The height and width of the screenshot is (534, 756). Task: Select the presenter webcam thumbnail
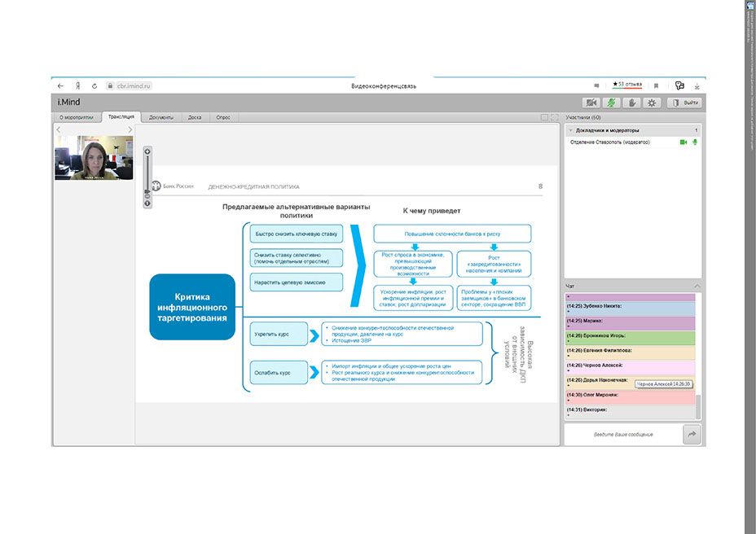pyautogui.click(x=92, y=157)
